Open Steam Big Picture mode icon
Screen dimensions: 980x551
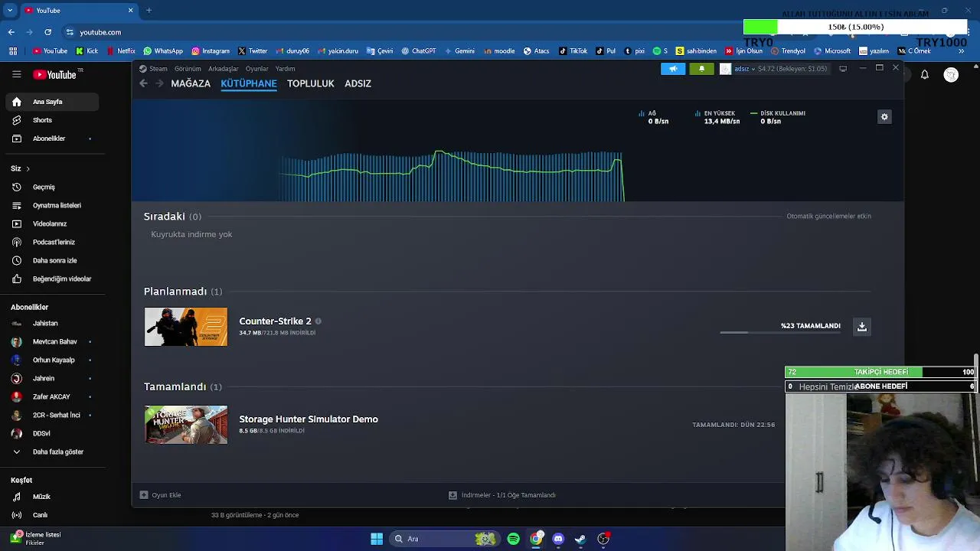843,69
